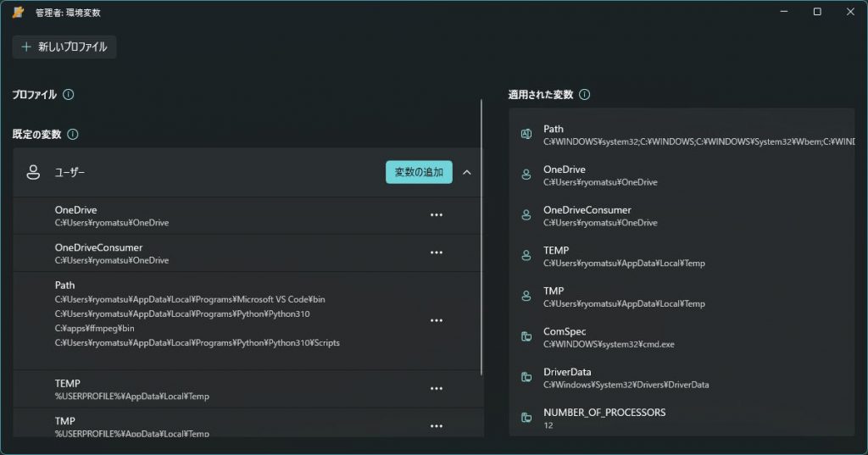
Task: Open more options for TEMP variable
Action: click(437, 389)
